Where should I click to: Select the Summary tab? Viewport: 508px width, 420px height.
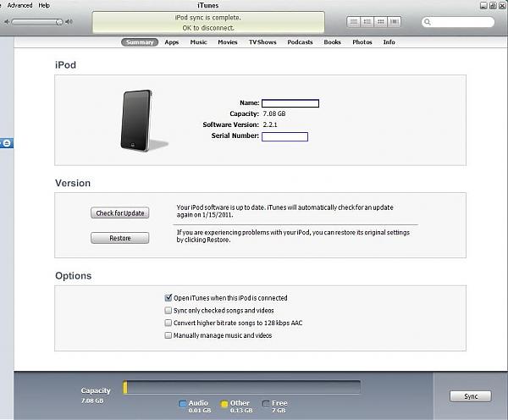pos(140,42)
